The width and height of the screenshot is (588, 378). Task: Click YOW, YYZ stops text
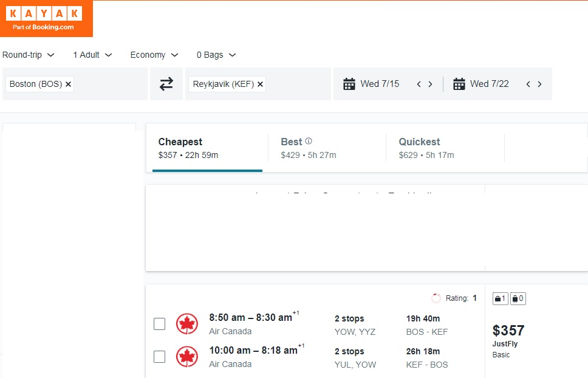tap(355, 332)
